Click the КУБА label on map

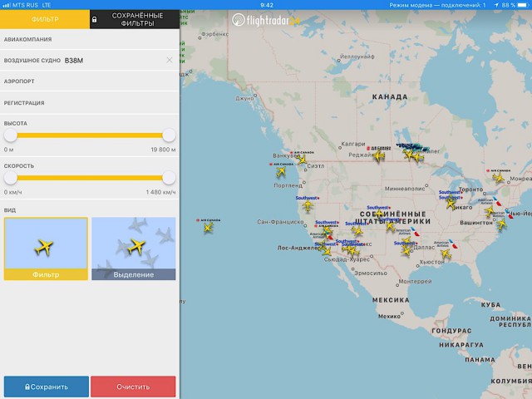[x=490, y=305]
